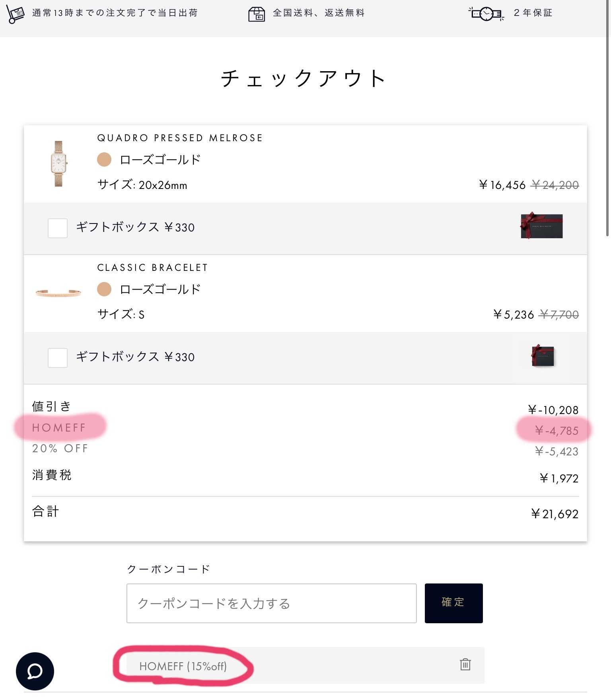The image size is (611, 700).
Task: Click the rose gold swatch for the watch
Action: click(104, 160)
